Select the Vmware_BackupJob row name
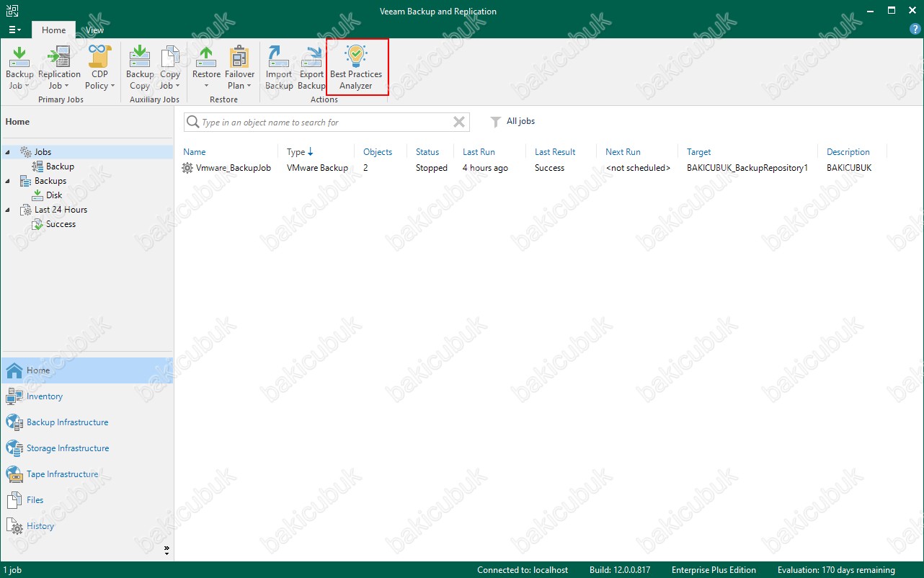Image resolution: width=924 pixels, height=578 pixels. click(x=234, y=168)
